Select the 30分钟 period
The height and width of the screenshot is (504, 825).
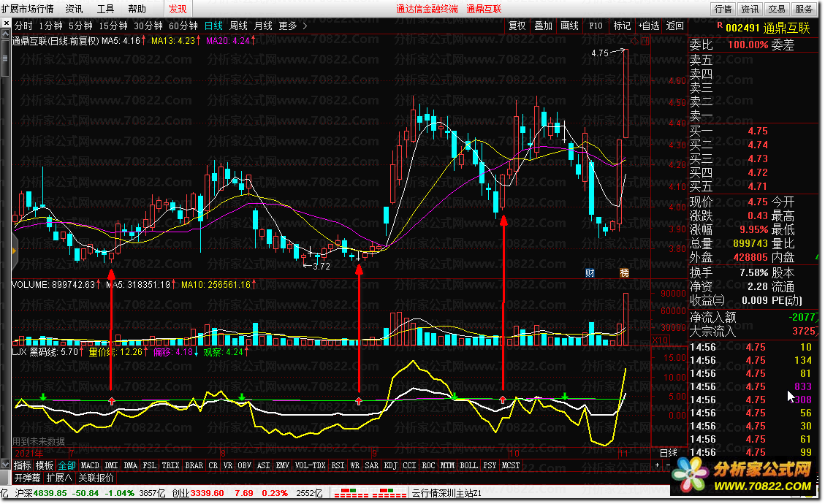(148, 26)
